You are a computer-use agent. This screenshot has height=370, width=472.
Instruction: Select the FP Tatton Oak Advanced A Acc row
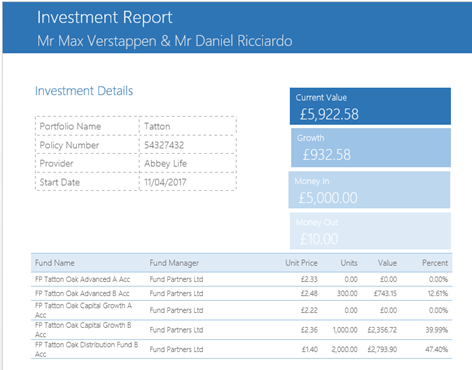(242, 279)
